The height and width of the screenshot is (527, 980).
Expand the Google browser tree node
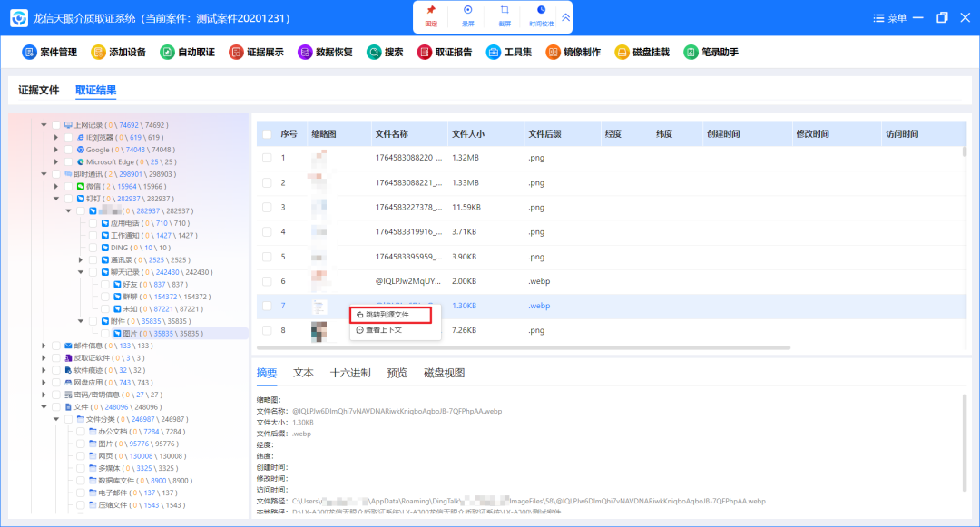coord(56,150)
